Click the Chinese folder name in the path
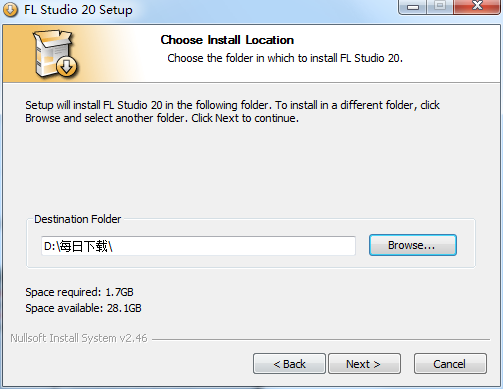The height and width of the screenshot is (389, 503). pyautogui.click(x=83, y=247)
